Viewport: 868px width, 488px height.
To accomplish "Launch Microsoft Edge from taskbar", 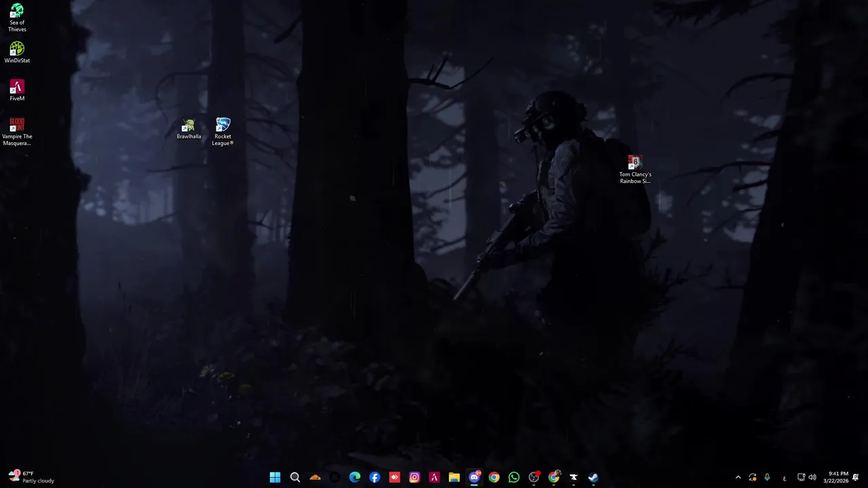I will point(355,477).
